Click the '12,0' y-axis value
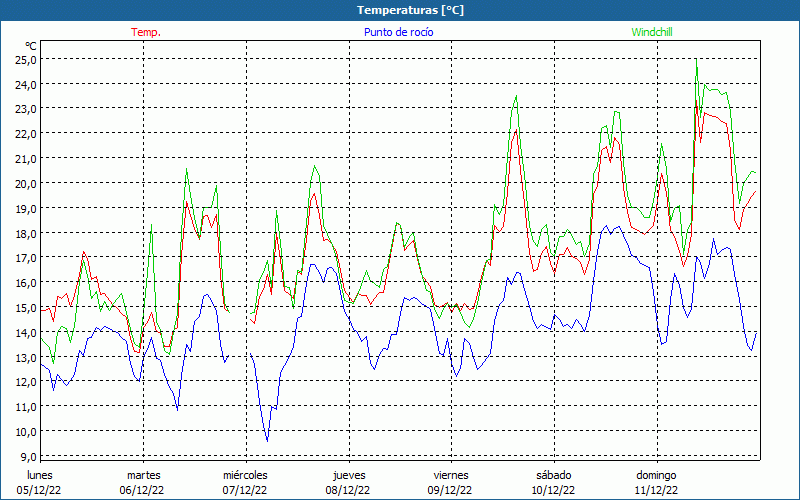Image resolution: width=800 pixels, height=500 pixels. [26, 382]
